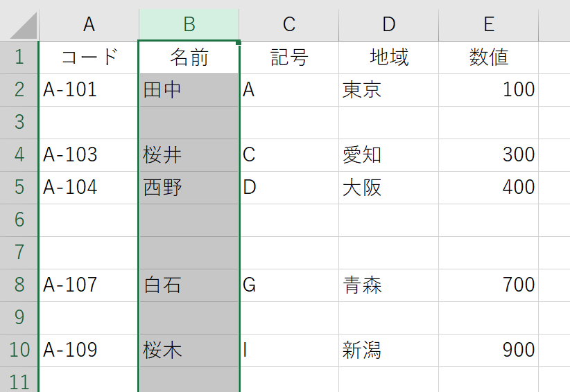Select column D header

tap(388, 25)
